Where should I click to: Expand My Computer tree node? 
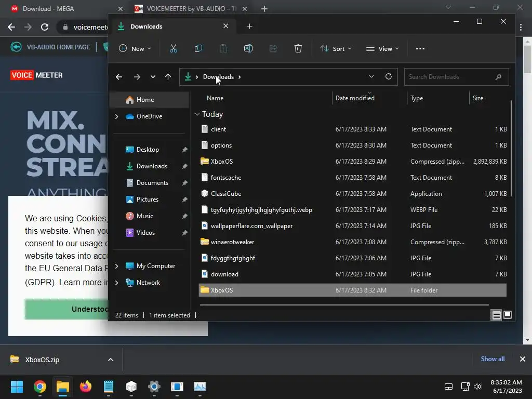click(116, 266)
